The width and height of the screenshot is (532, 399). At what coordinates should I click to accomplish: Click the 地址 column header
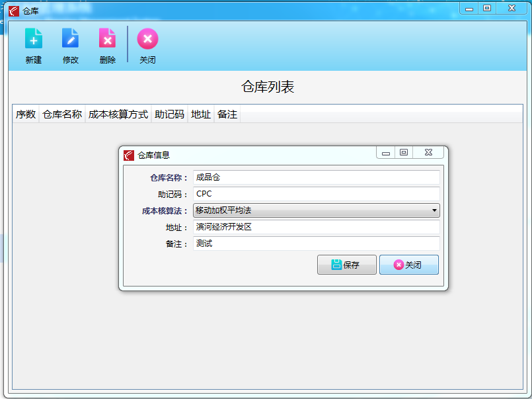coord(201,114)
